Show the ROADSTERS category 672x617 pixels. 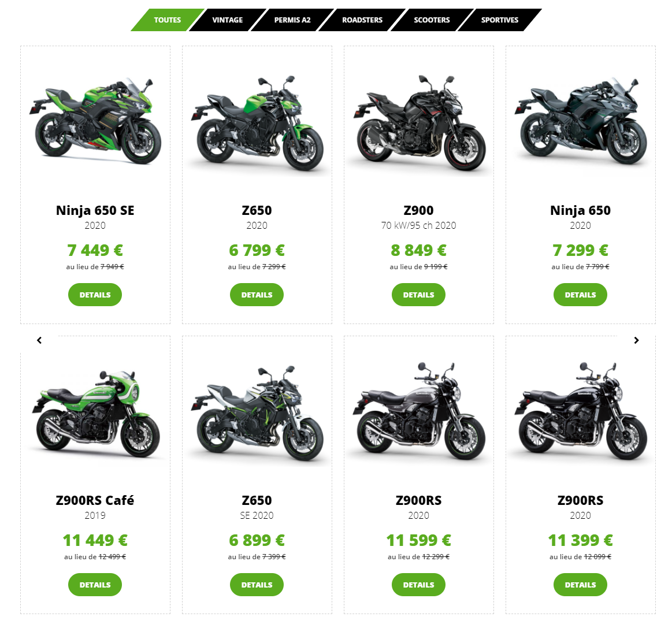tap(362, 20)
